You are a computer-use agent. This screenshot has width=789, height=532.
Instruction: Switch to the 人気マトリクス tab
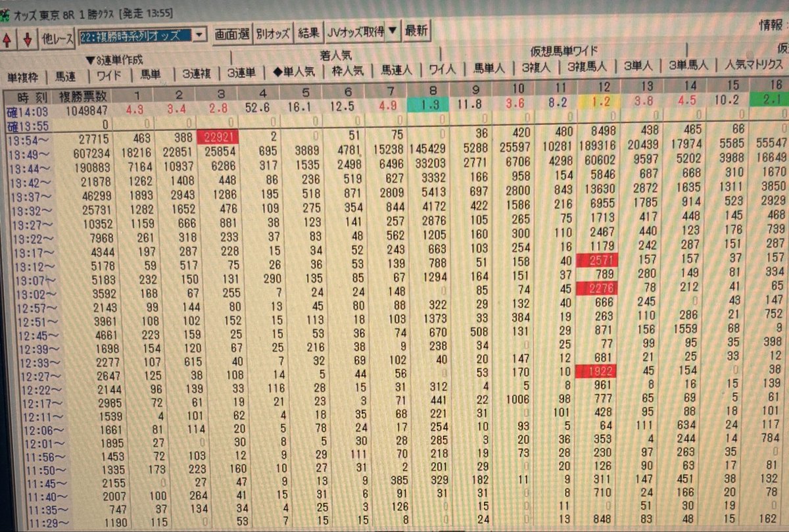click(753, 64)
